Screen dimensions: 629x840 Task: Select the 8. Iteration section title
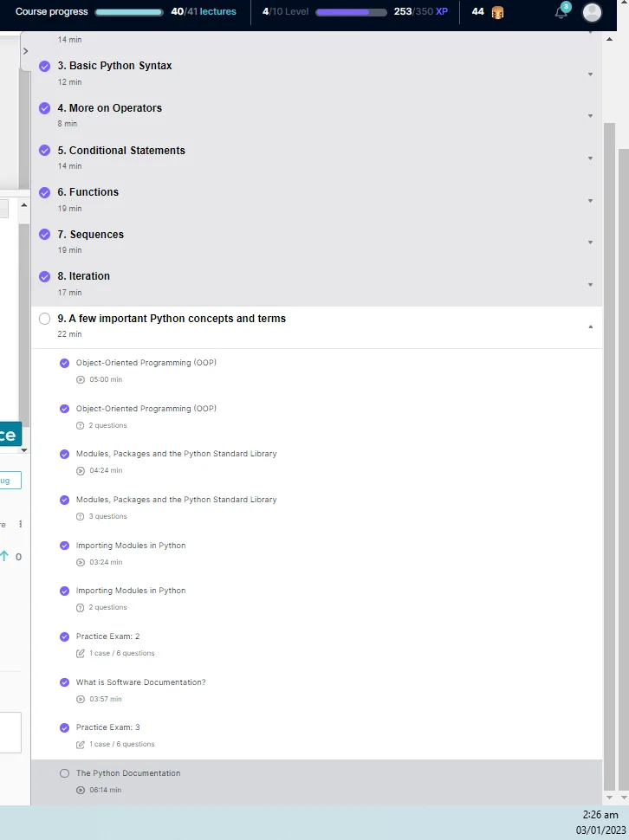(x=84, y=276)
